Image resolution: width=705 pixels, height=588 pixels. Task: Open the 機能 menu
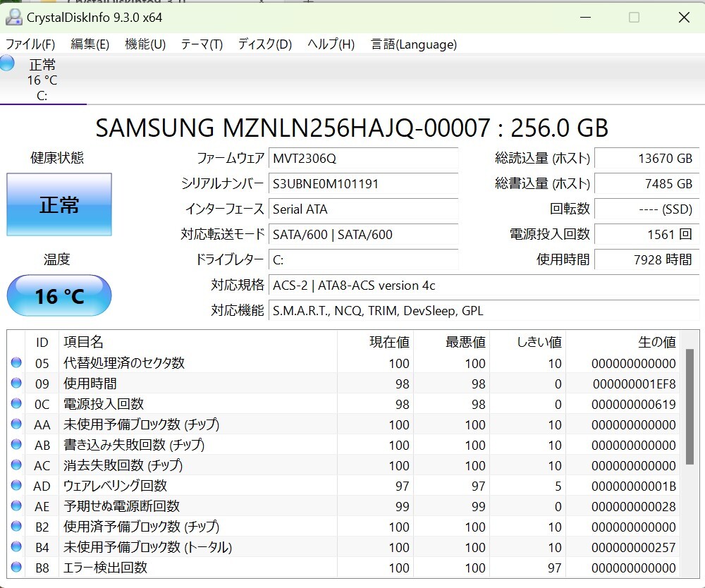145,44
